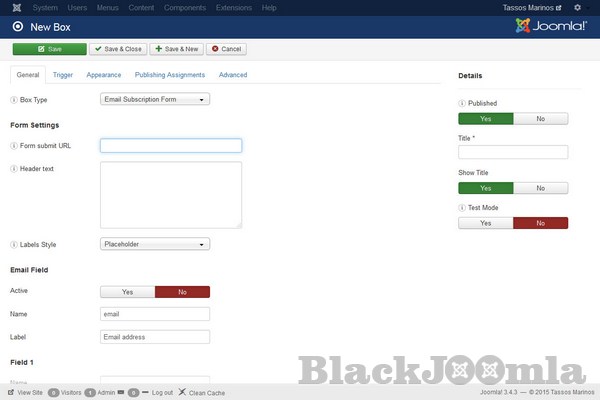The width and height of the screenshot is (600, 400).
Task: Click the Form submit URL field
Action: click(171, 145)
